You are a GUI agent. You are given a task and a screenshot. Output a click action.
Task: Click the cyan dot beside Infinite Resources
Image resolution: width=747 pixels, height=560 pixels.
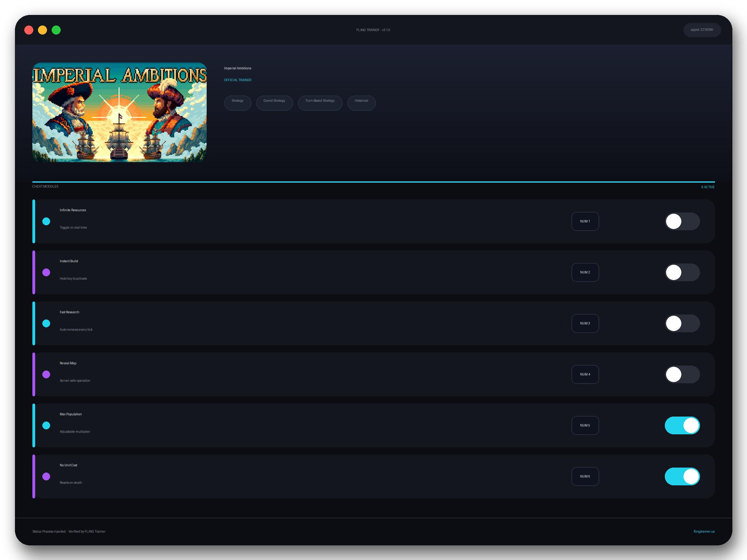coord(46,222)
